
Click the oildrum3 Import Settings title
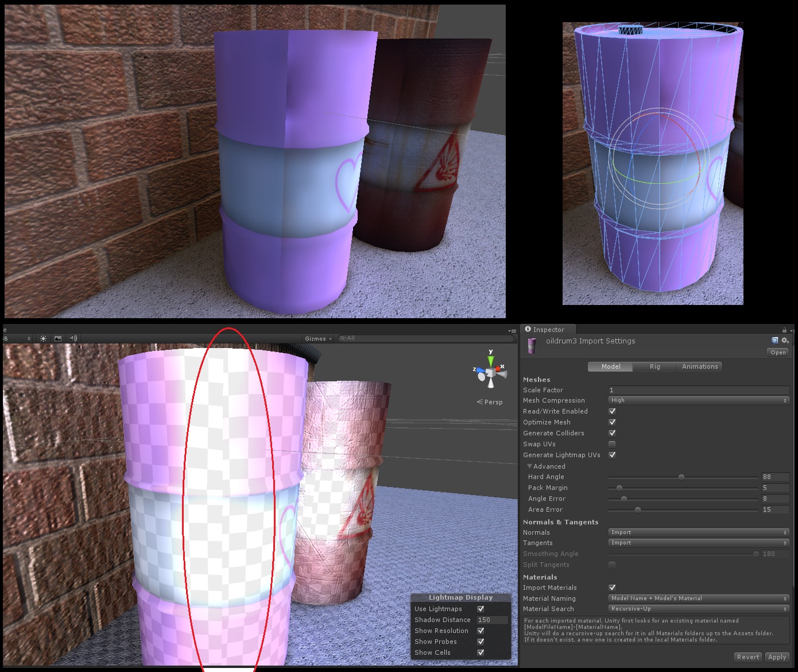[x=590, y=341]
